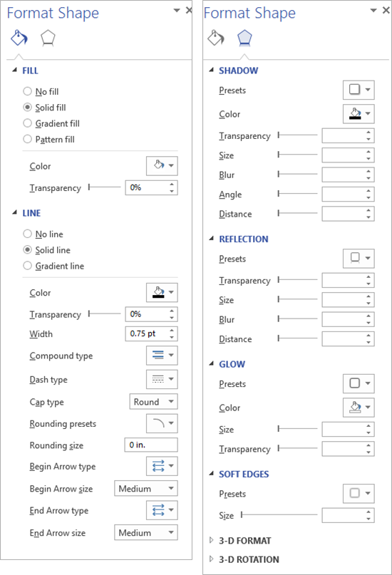
Task: Open the Rounding presets dropdown
Action: 162,423
